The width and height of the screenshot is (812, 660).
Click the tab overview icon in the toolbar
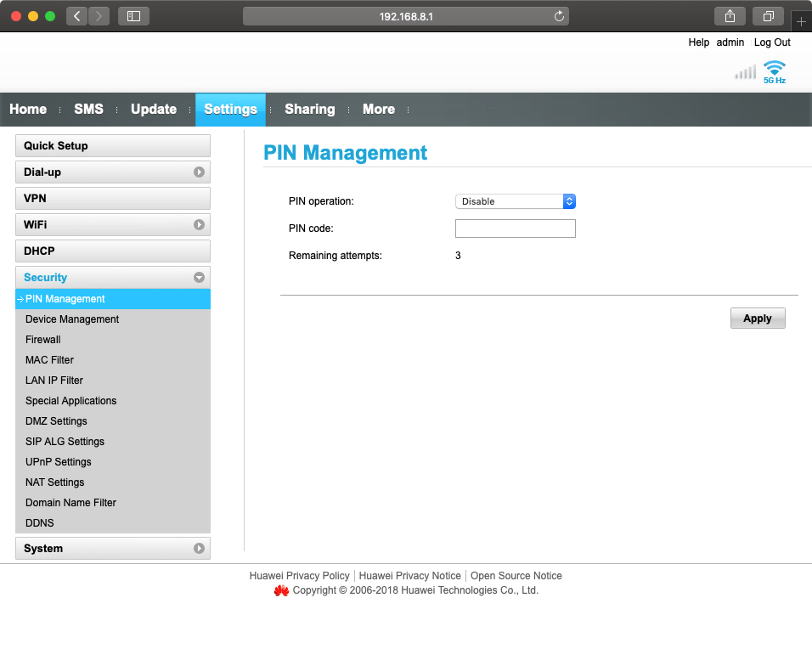click(x=767, y=15)
